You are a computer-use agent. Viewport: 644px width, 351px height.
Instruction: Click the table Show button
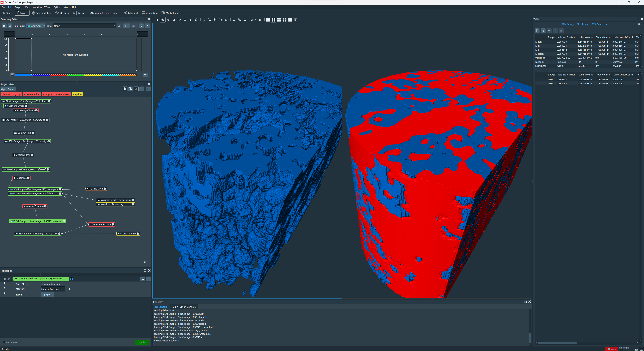[x=47, y=295]
